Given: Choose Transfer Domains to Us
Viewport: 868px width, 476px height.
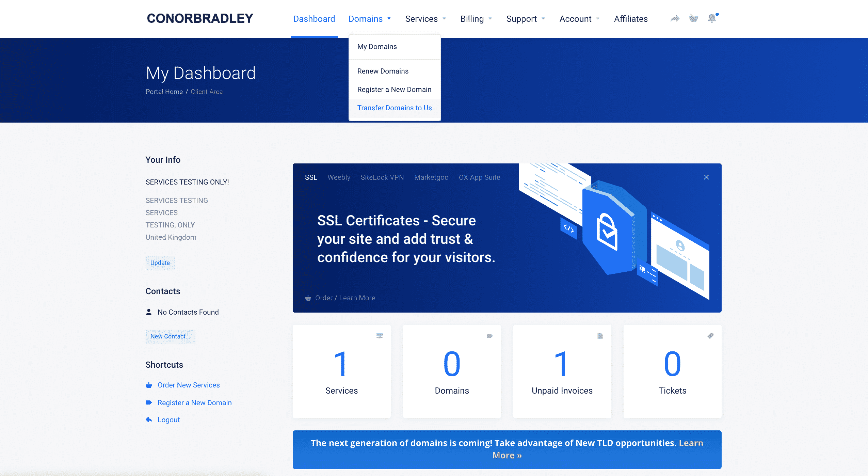Looking at the screenshot, I should pyautogui.click(x=395, y=108).
